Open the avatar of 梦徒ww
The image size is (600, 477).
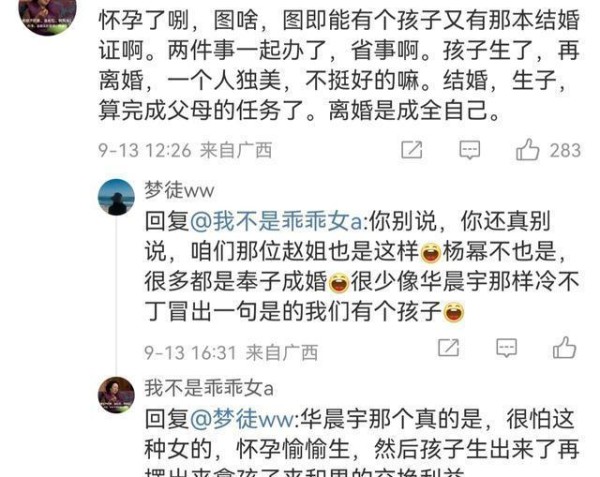click(x=116, y=197)
